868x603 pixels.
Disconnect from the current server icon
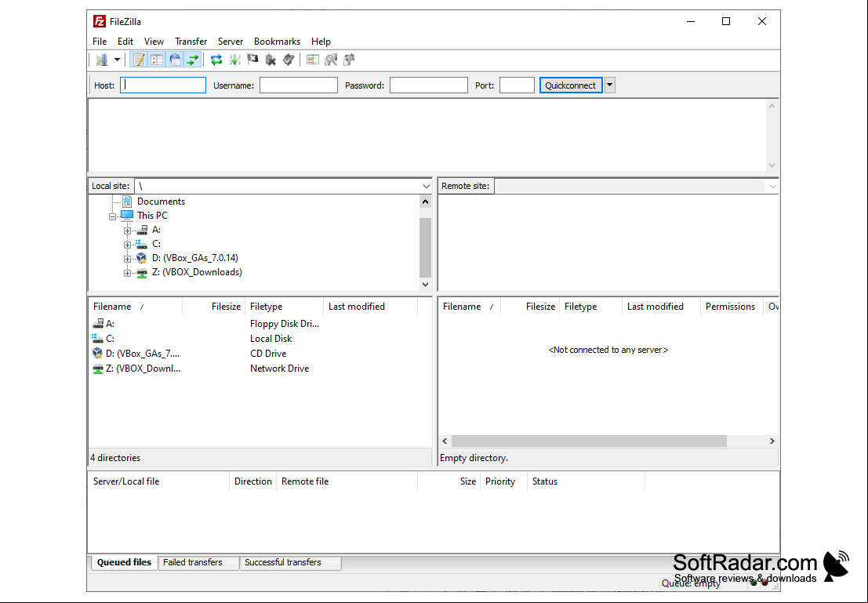click(271, 60)
